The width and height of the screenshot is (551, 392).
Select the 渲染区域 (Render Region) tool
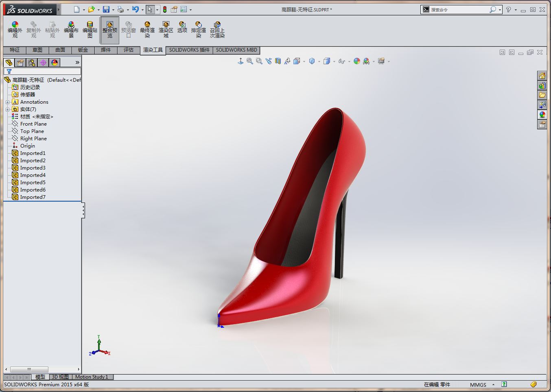tap(166, 30)
